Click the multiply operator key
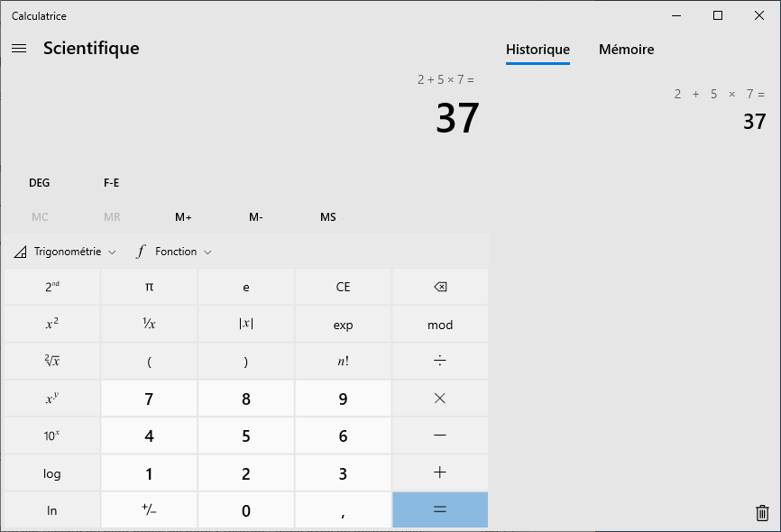 [440, 398]
